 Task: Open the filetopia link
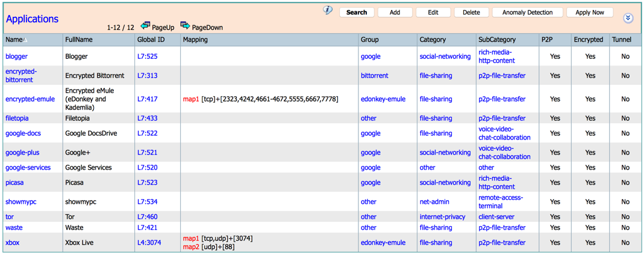[x=17, y=118]
